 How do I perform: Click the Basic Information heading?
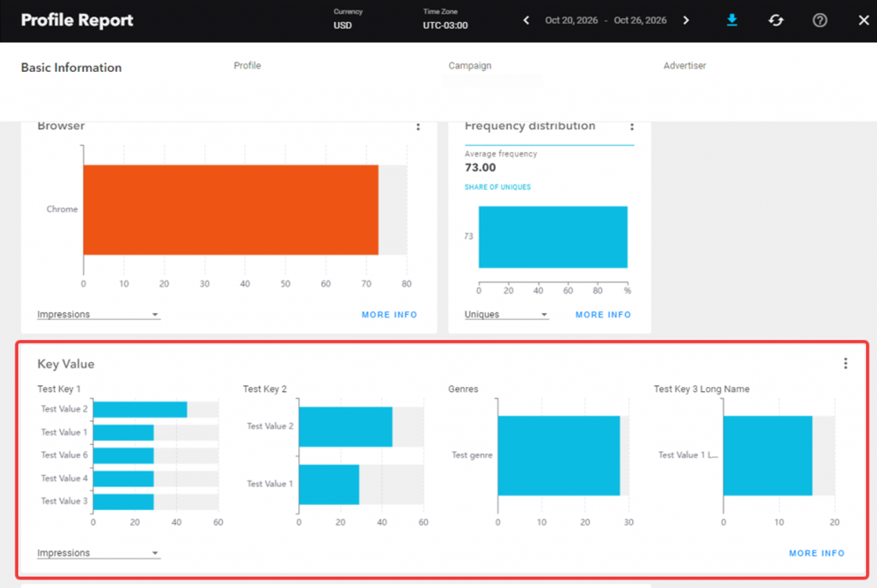coord(71,68)
